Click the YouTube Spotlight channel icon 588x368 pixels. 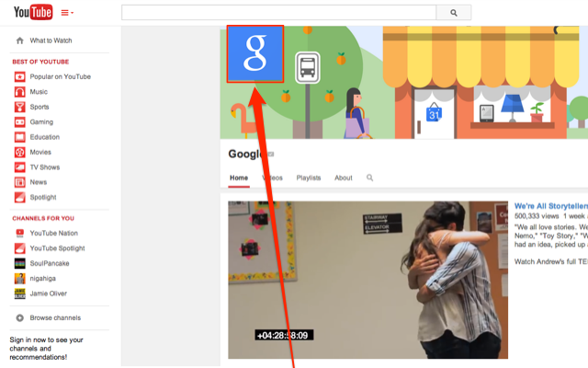pos(20,248)
